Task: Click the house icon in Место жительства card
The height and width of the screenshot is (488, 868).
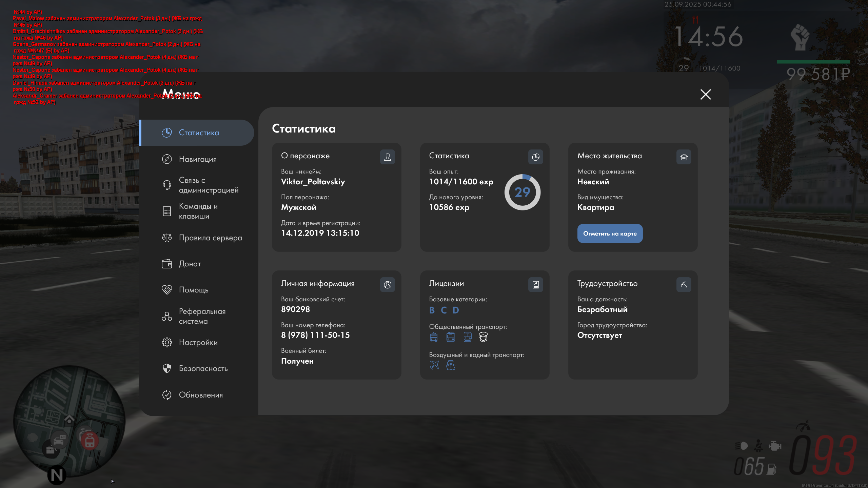Action: pos(684,157)
